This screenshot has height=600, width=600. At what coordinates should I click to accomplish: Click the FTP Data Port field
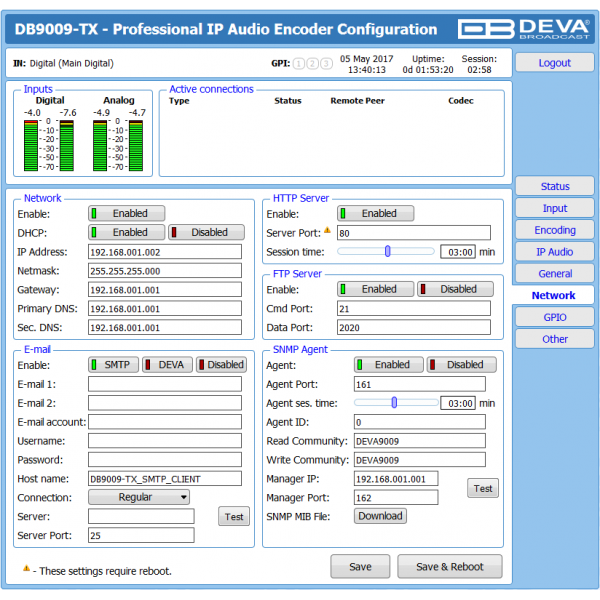point(414,328)
